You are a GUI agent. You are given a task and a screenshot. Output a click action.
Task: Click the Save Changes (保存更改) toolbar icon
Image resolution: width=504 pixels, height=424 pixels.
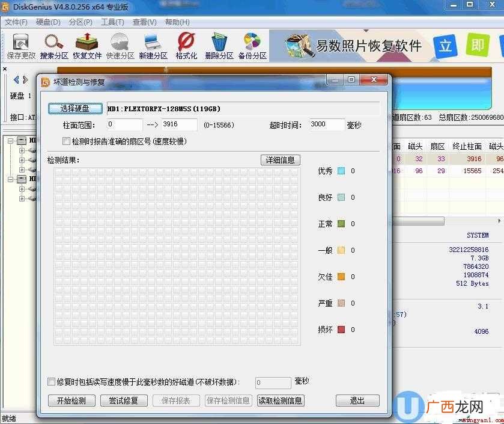[x=21, y=46]
